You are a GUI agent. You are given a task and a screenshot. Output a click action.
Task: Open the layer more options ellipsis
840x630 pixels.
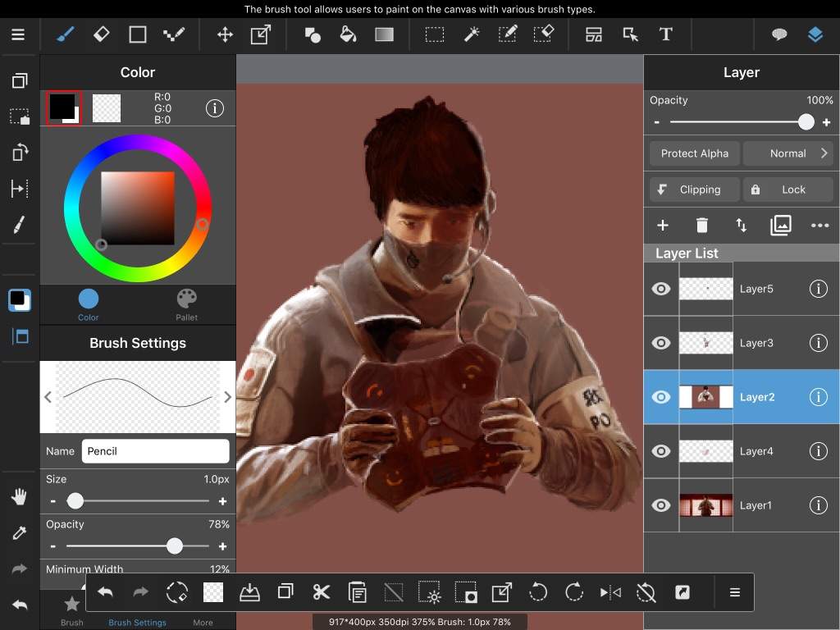[x=819, y=226]
